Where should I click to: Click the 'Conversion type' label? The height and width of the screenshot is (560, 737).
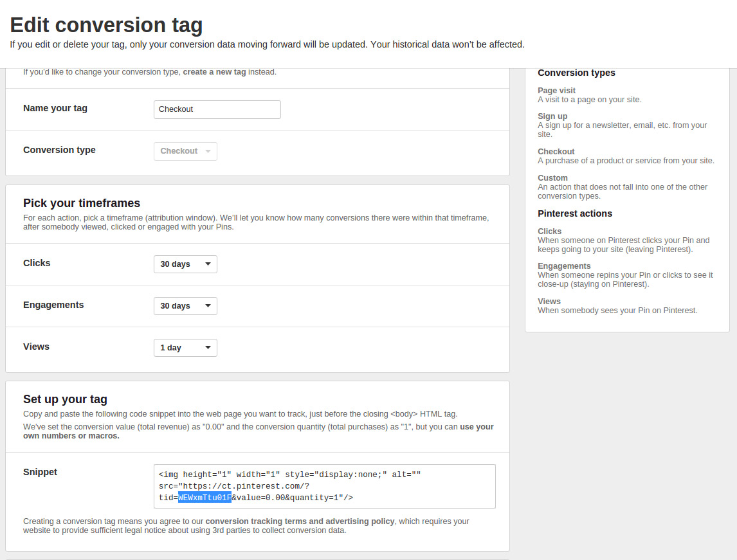point(59,150)
